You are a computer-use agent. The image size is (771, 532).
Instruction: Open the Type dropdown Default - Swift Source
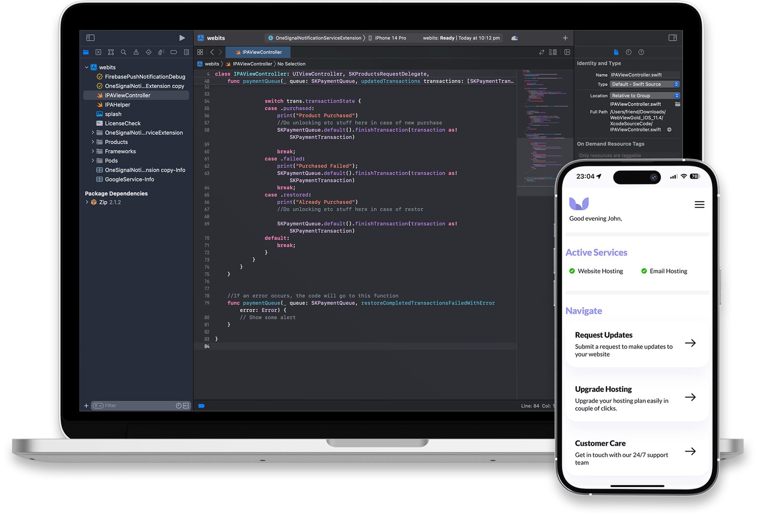644,84
